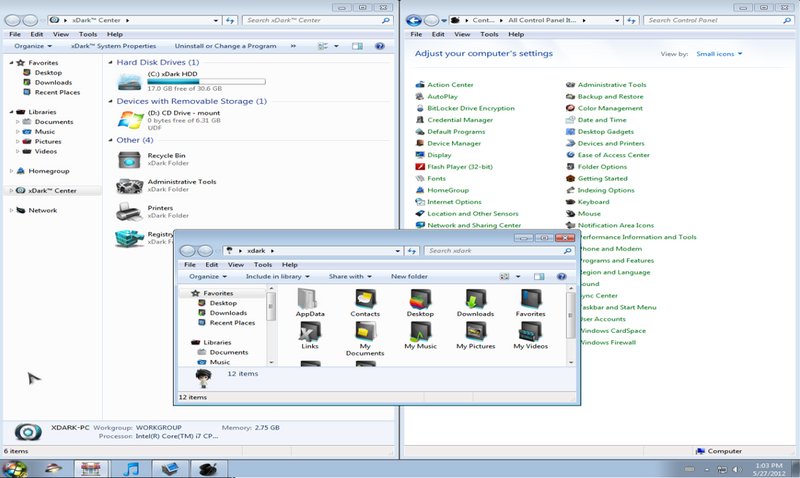Go back in the Control Panel window

click(414, 20)
